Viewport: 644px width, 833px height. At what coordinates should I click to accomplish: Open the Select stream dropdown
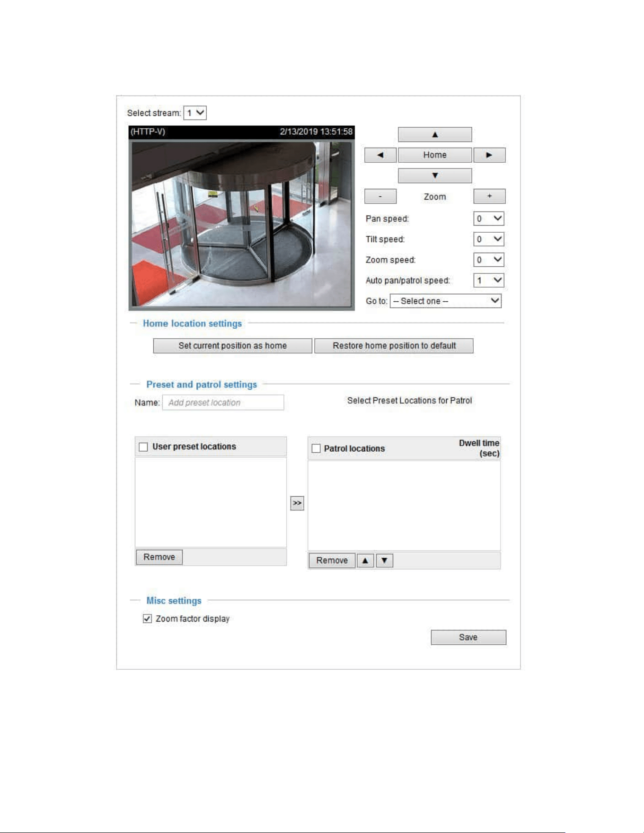[x=195, y=113]
